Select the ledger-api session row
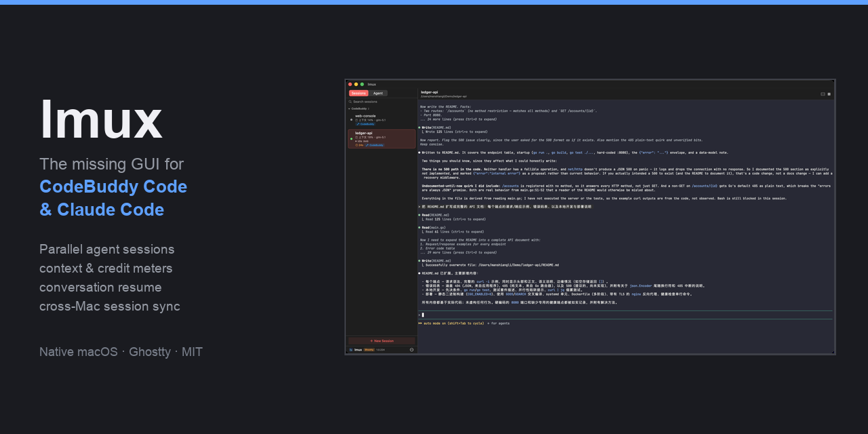Viewport: 868px width, 434px height. 381,138
